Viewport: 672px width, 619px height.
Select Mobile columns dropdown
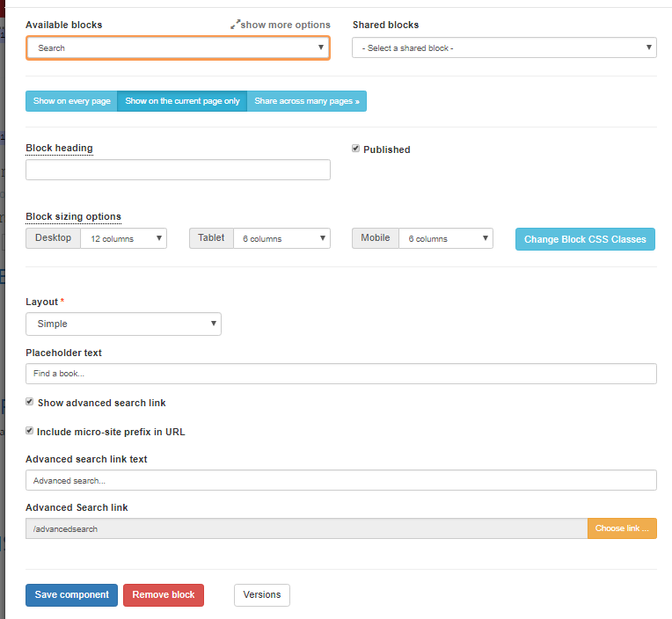coord(445,238)
